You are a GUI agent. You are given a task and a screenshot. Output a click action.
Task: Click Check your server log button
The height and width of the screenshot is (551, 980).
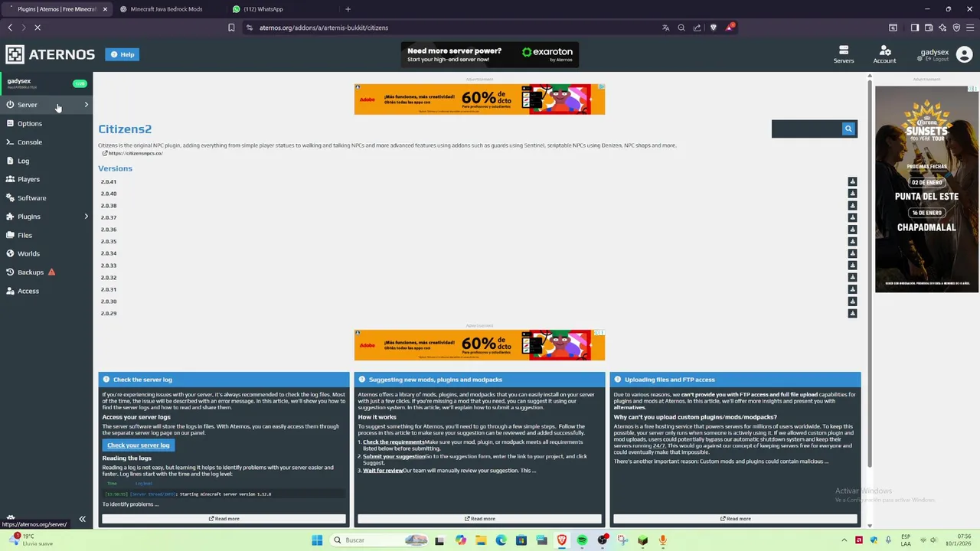[138, 445]
